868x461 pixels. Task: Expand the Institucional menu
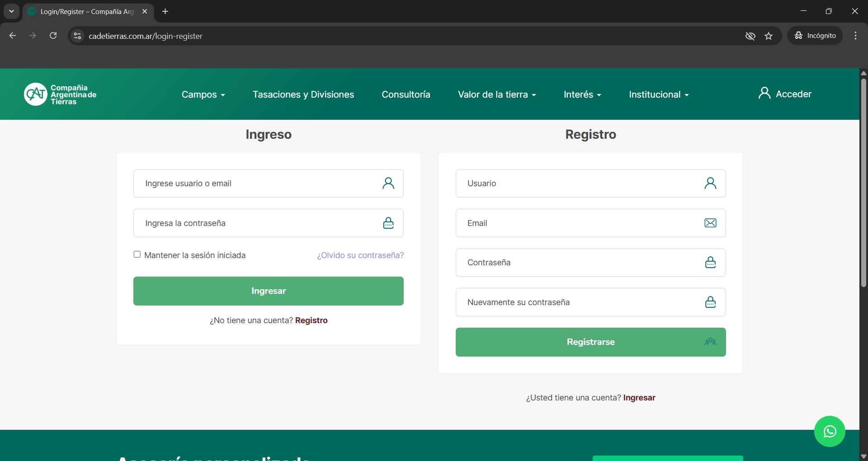(658, 94)
